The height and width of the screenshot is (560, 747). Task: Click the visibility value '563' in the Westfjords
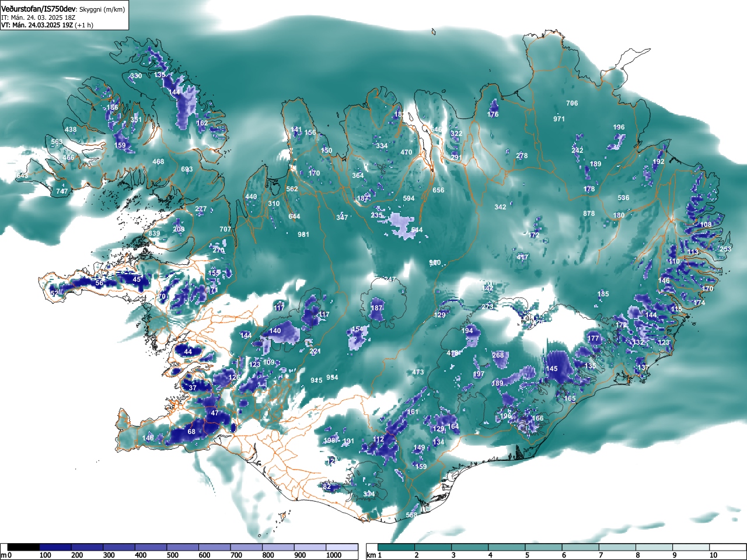[x=57, y=142]
